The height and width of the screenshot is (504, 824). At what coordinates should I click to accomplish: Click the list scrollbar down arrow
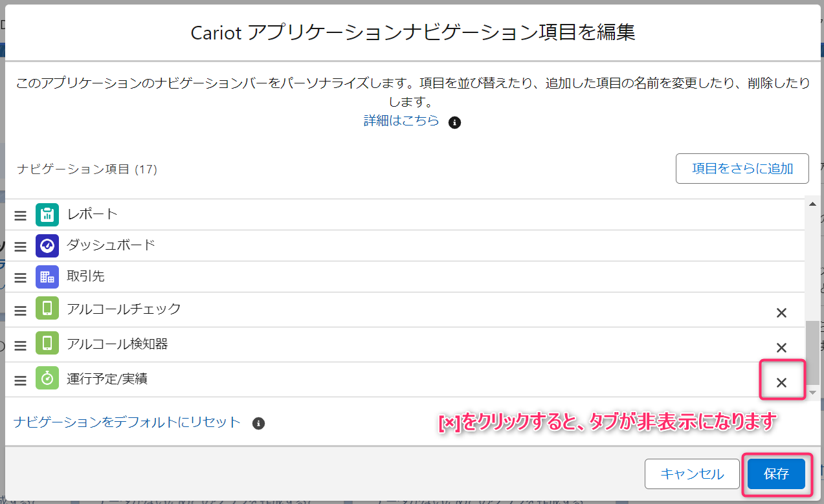[x=813, y=392]
